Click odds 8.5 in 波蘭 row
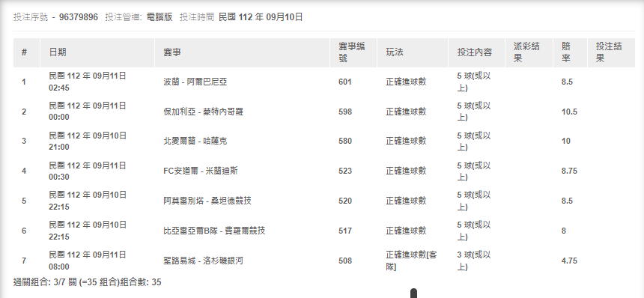The height and width of the screenshot is (298, 644). pyautogui.click(x=567, y=82)
